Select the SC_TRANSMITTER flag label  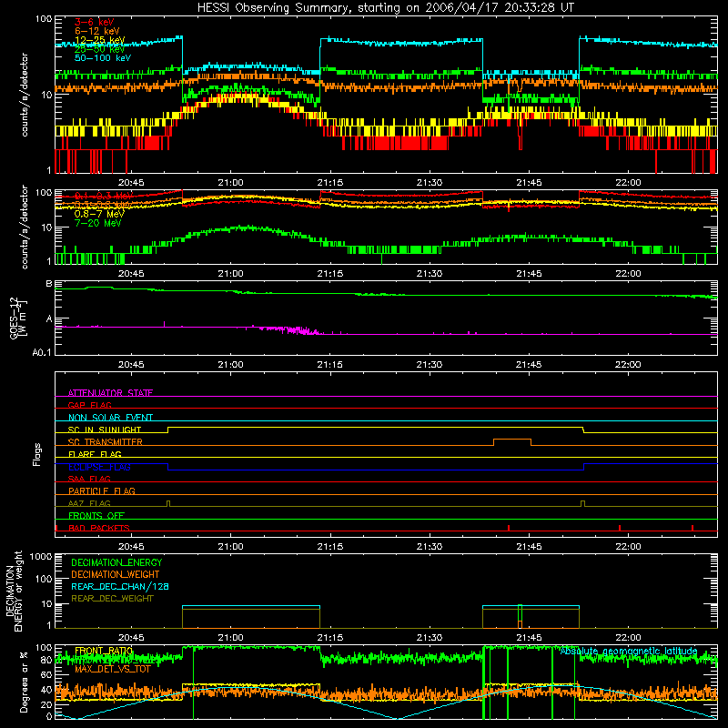point(106,442)
